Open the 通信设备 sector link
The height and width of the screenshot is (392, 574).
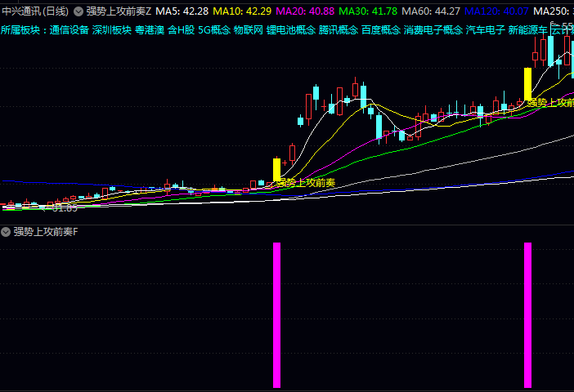pos(70,29)
